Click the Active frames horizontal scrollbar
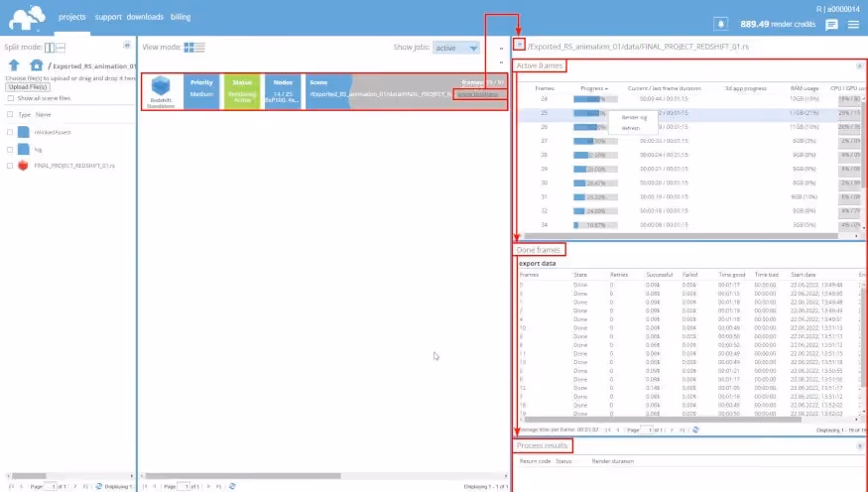The width and height of the screenshot is (868, 492). (x=682, y=236)
